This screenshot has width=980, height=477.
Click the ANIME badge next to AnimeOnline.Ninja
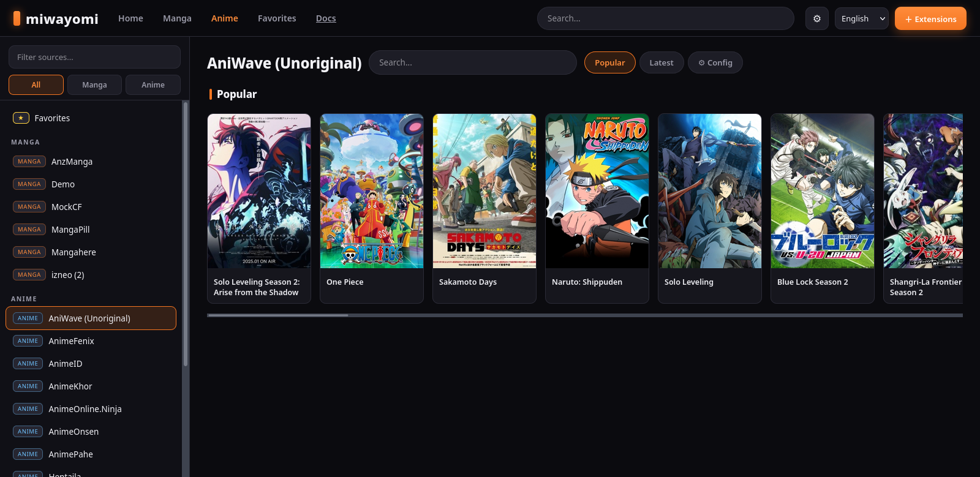(x=28, y=409)
